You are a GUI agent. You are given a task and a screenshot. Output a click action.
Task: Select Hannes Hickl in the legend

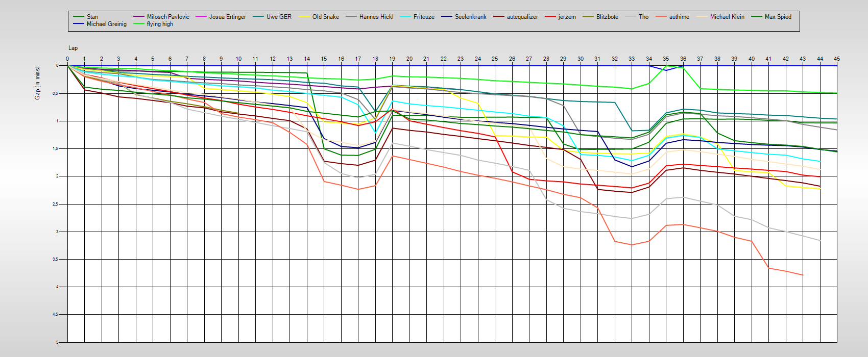click(376, 17)
